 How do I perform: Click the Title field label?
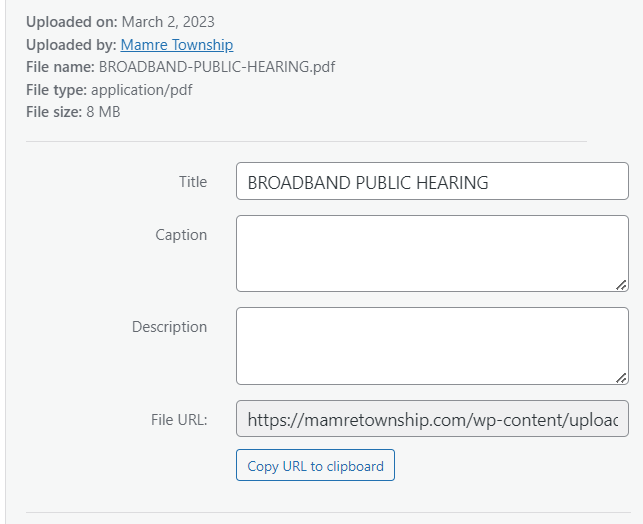click(193, 182)
